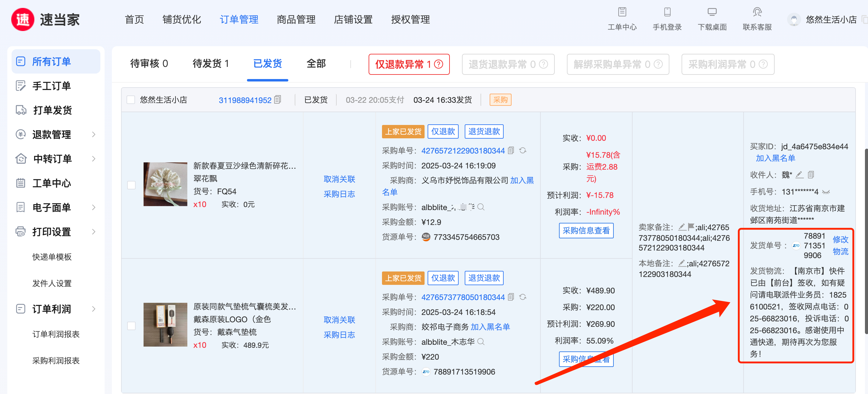Click search icon beside albblite_木志华 account
This screenshot has width=868, height=394.
[481, 342]
